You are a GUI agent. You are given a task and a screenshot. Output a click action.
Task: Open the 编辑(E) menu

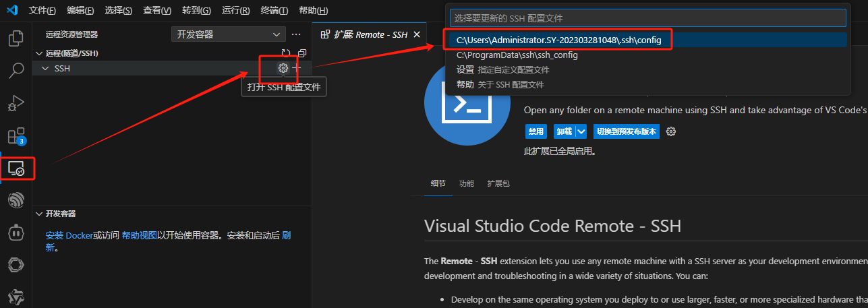point(81,11)
